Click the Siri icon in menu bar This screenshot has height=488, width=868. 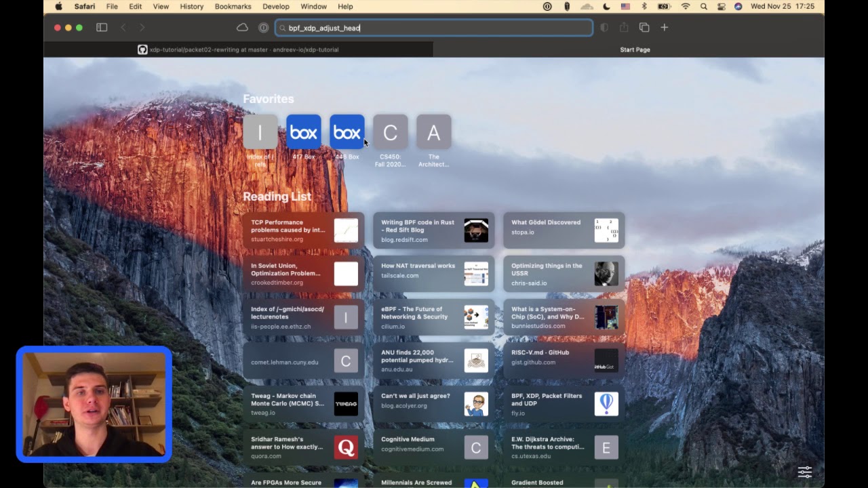(x=738, y=6)
